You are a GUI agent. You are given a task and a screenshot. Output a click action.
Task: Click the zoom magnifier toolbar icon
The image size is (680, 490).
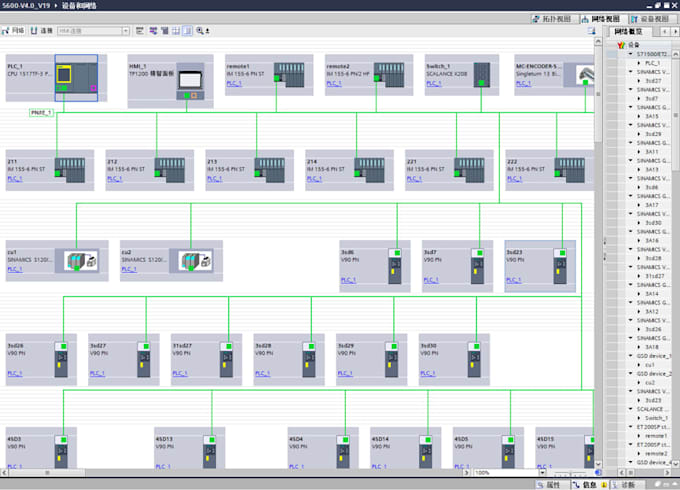199,30
